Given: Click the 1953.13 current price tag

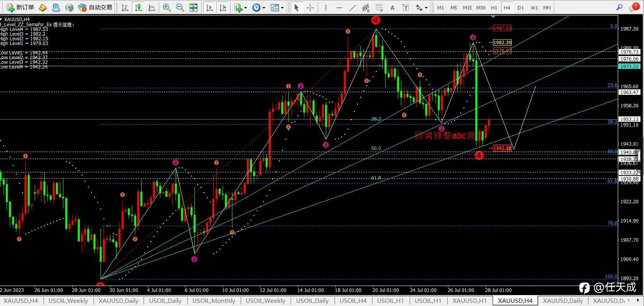Looking at the screenshot, I should point(629,119).
